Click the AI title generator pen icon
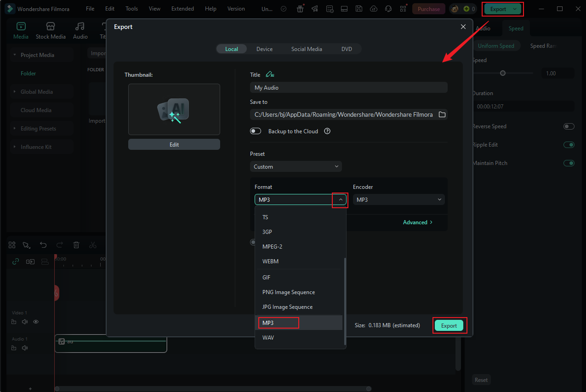Image resolution: width=586 pixels, height=392 pixels. (270, 74)
